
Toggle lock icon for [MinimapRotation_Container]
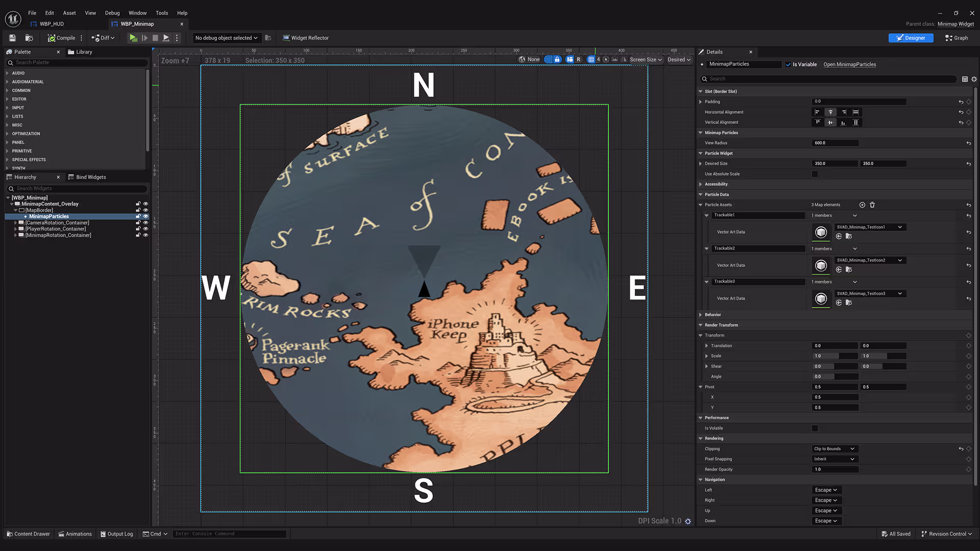click(138, 235)
